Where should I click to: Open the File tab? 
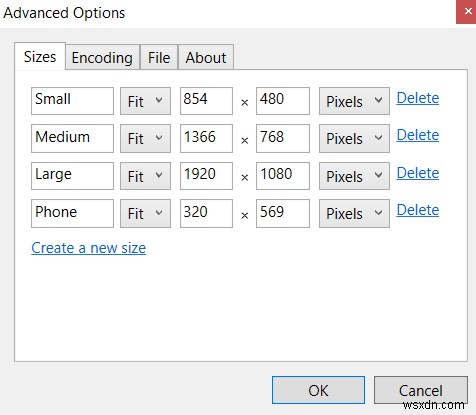coord(159,57)
